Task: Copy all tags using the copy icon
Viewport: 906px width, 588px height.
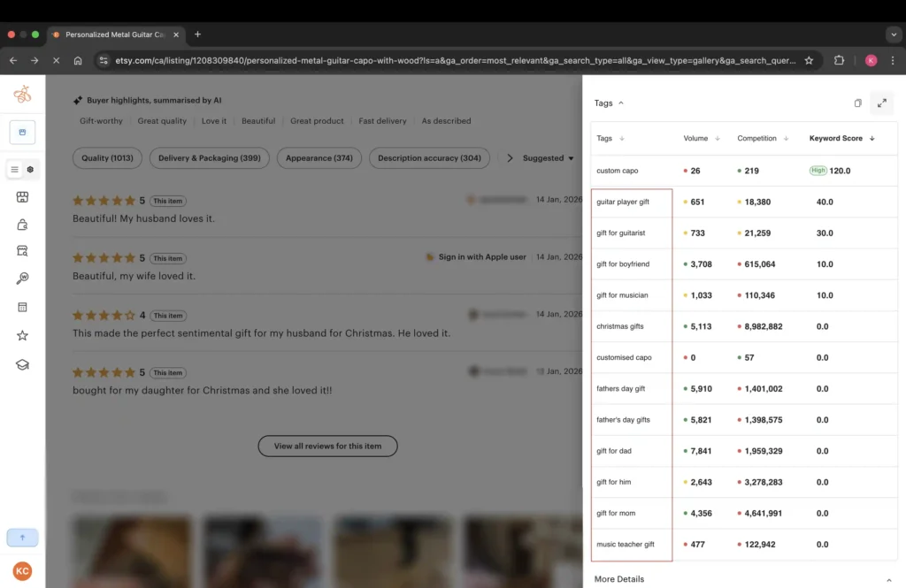Action: [x=856, y=103]
